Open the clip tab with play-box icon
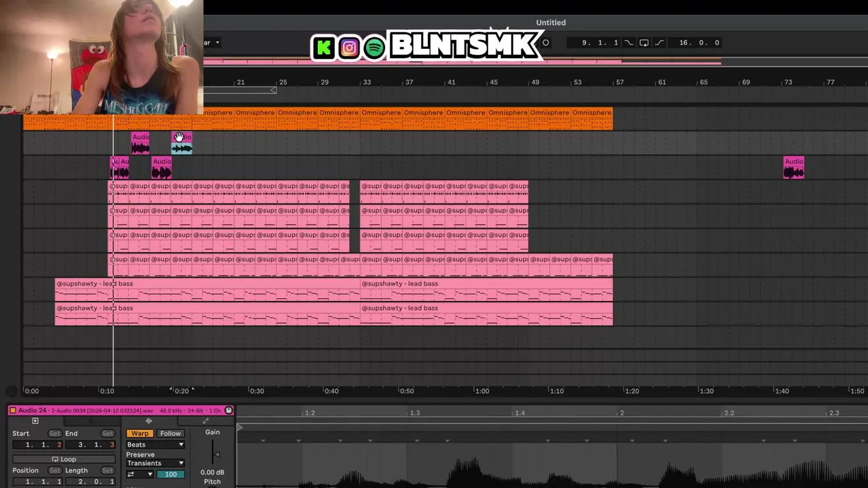Screen dimensions: 868x488 pyautogui.click(x=35, y=421)
